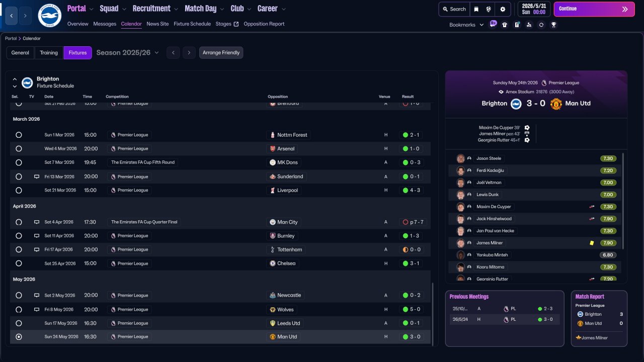644x362 pixels.
Task: Expand the Club menu dropdown arrow
Action: coord(249,9)
